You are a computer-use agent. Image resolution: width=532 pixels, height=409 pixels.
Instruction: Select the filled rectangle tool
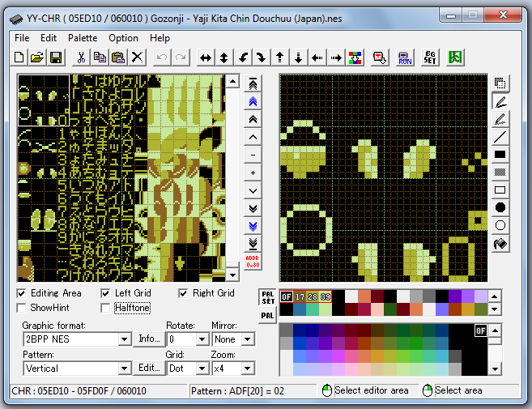(x=500, y=155)
